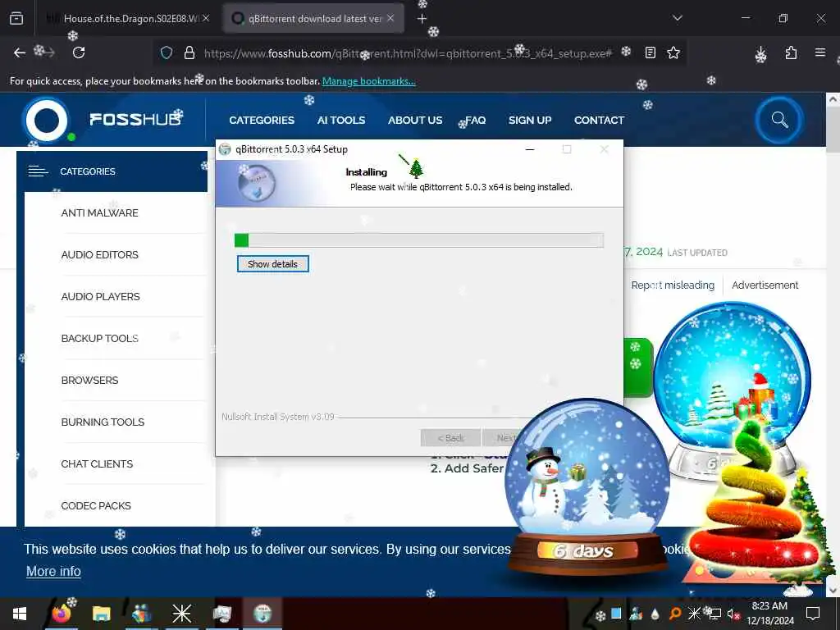Click the installer progress bar
This screenshot has width=840, height=630.
point(419,240)
